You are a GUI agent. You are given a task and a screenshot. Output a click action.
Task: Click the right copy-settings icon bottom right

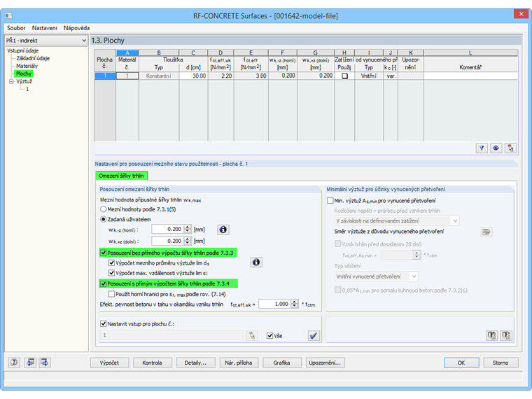tap(506, 335)
